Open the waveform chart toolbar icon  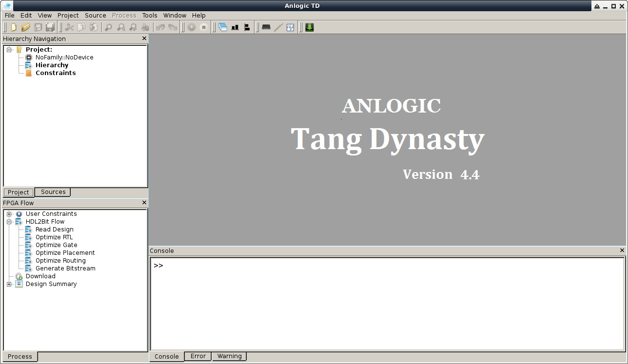point(291,27)
